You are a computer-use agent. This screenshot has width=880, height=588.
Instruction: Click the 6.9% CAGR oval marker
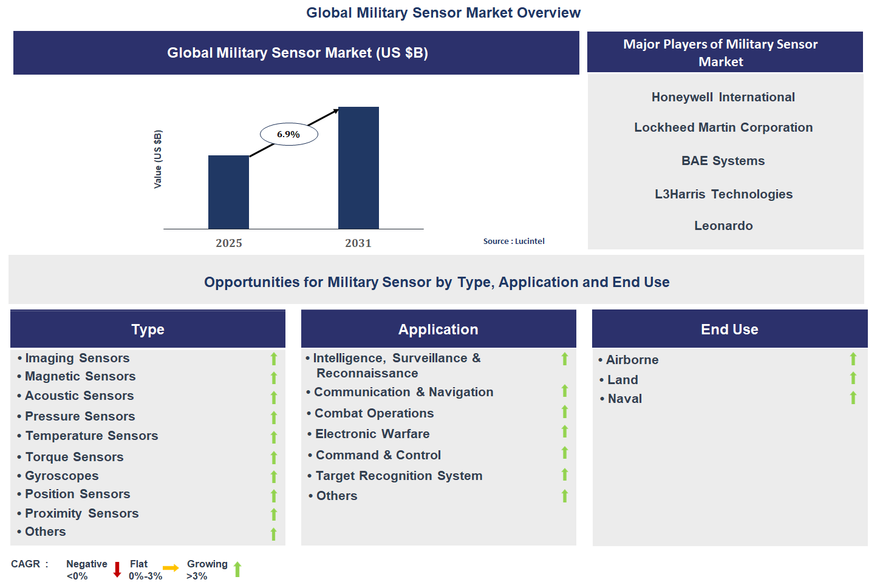(x=288, y=133)
